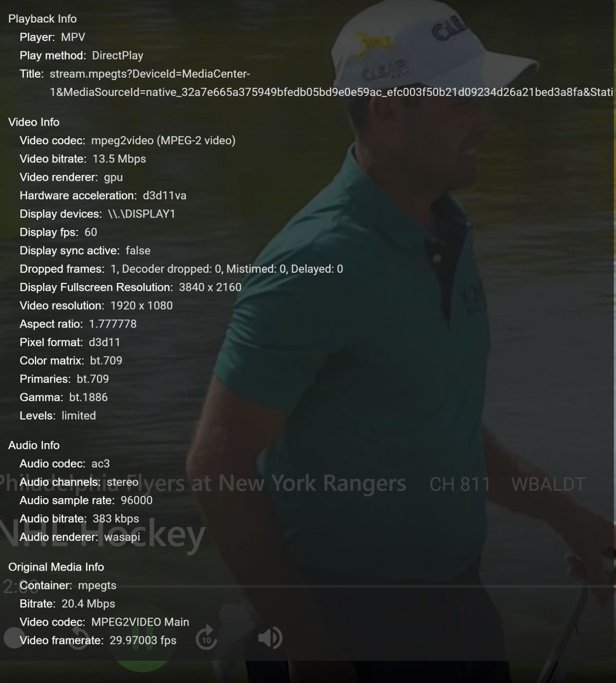616x683 pixels.
Task: Click the Video Info section heading
Action: [x=34, y=122]
